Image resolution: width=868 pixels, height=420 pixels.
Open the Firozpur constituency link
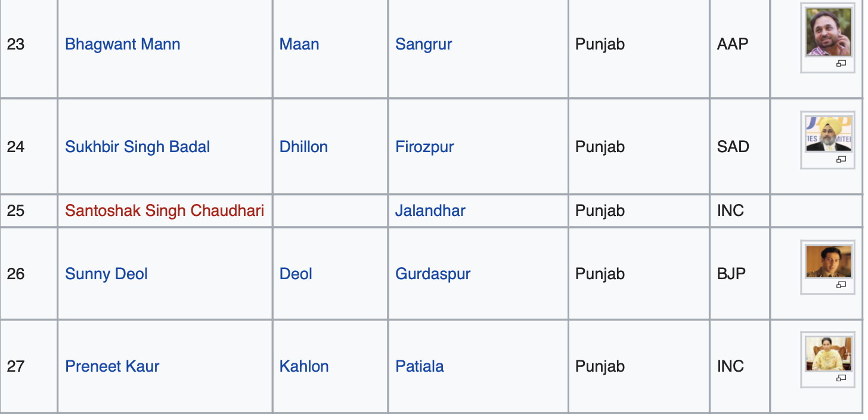click(x=424, y=147)
